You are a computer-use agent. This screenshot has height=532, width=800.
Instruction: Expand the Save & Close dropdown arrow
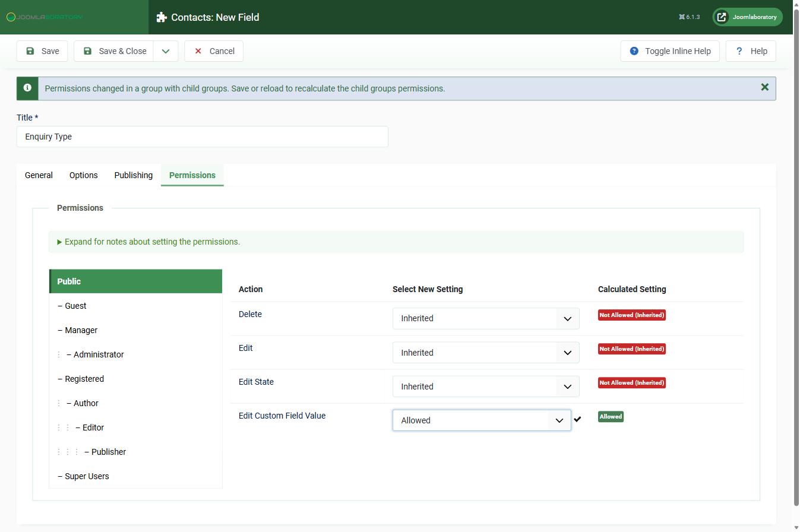coord(166,51)
